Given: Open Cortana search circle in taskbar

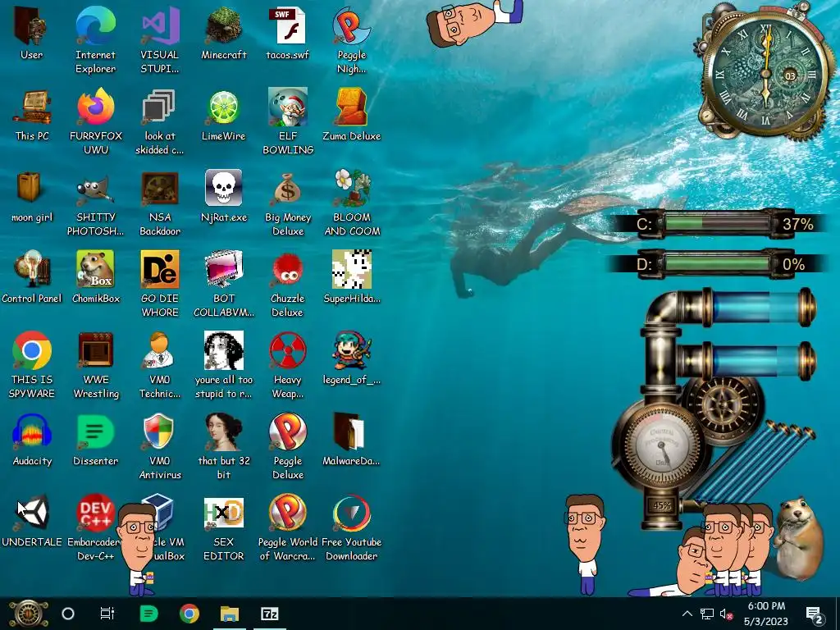Looking at the screenshot, I should click(x=68, y=614).
